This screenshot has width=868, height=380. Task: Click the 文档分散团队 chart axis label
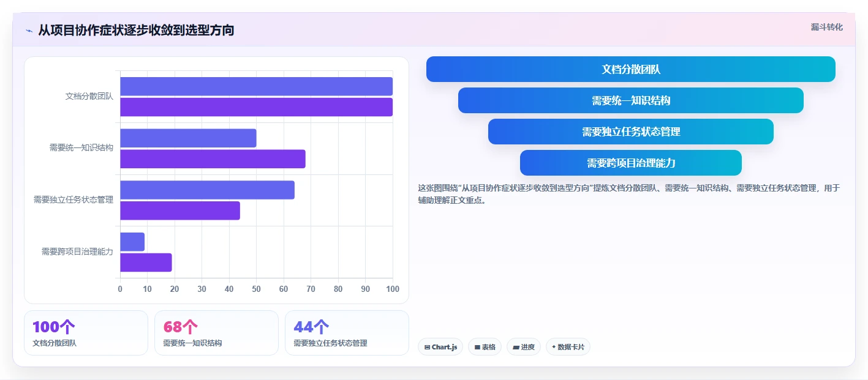click(x=89, y=96)
